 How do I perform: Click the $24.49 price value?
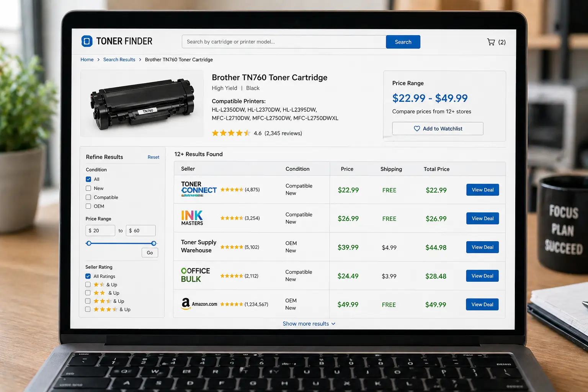click(348, 276)
